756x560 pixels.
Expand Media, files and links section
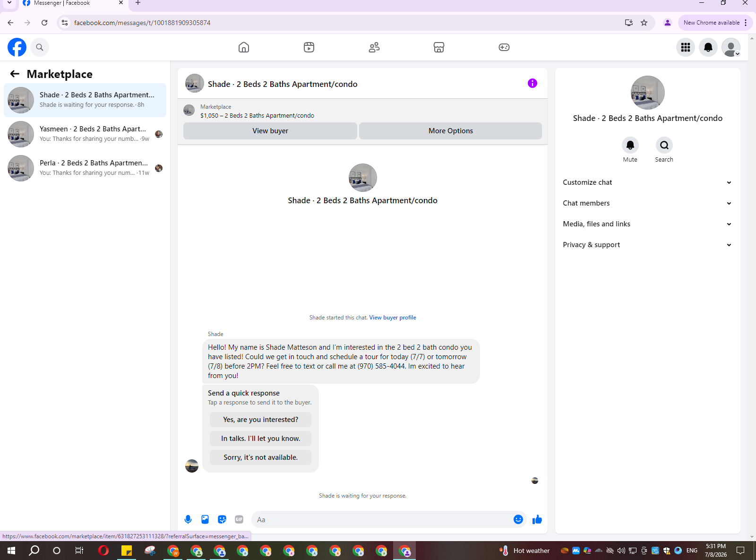pyautogui.click(x=647, y=224)
